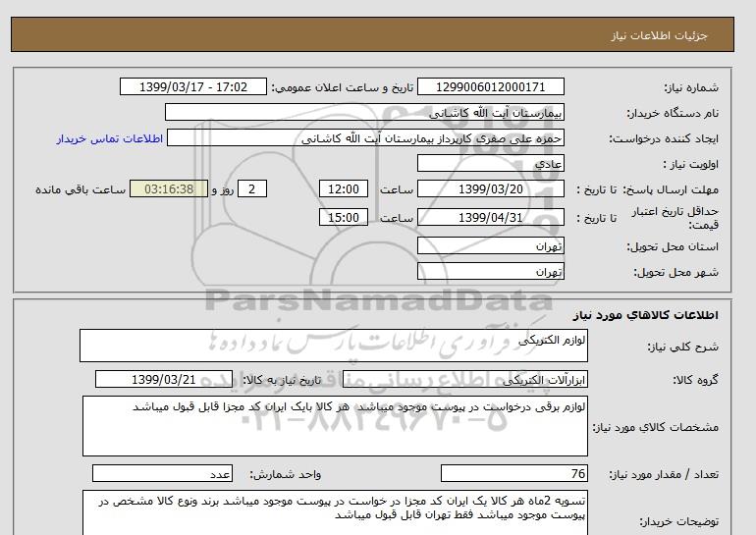Click the response deadline date 1399/03/20
Screen dimensions: 756x535
point(490,188)
